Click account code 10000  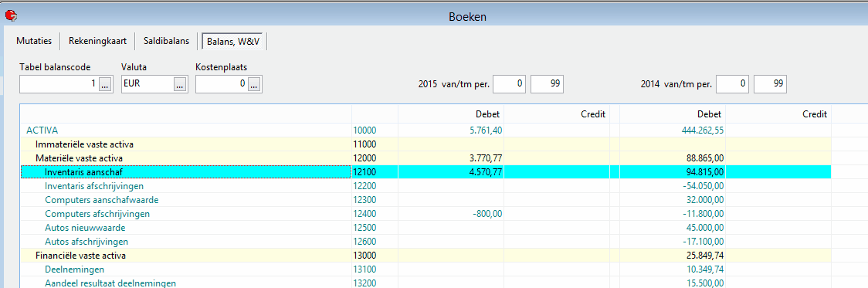(x=364, y=130)
